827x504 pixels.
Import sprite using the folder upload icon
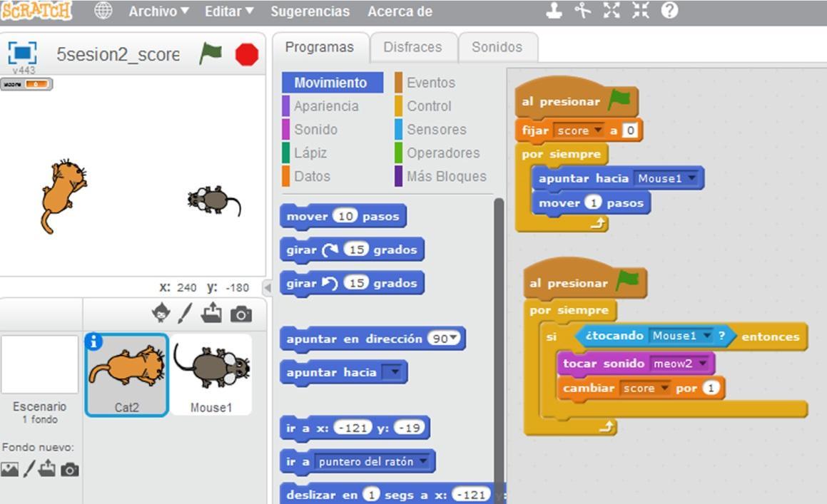[x=211, y=312]
